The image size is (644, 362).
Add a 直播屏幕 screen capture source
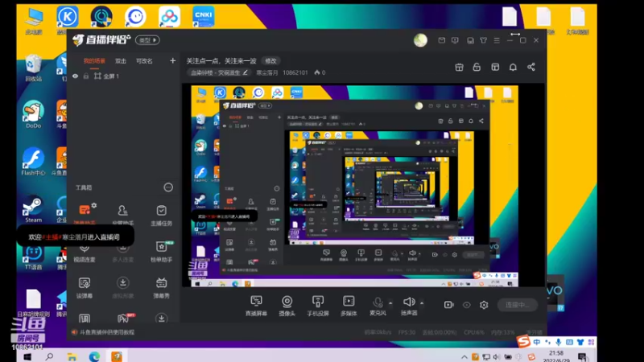(x=256, y=306)
